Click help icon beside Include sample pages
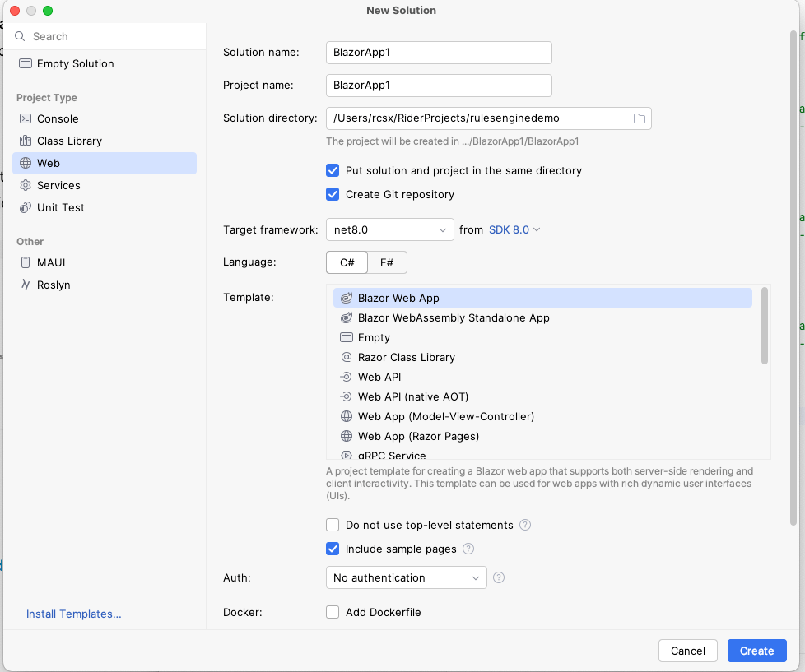The width and height of the screenshot is (805, 672). (468, 549)
